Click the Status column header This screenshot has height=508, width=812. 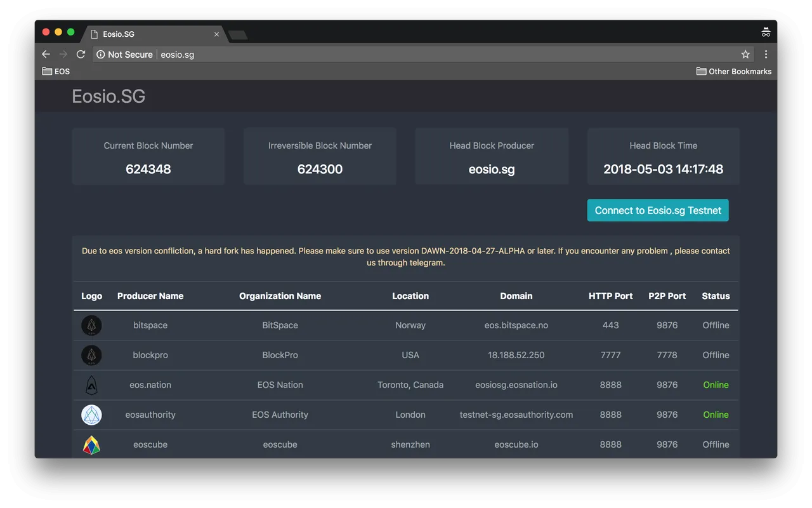pyautogui.click(x=716, y=296)
